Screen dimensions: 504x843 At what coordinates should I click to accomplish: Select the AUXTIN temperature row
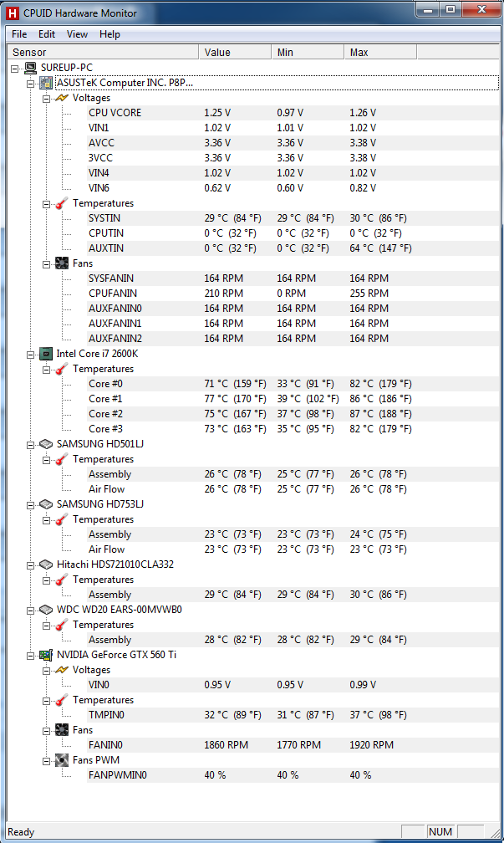point(293,248)
